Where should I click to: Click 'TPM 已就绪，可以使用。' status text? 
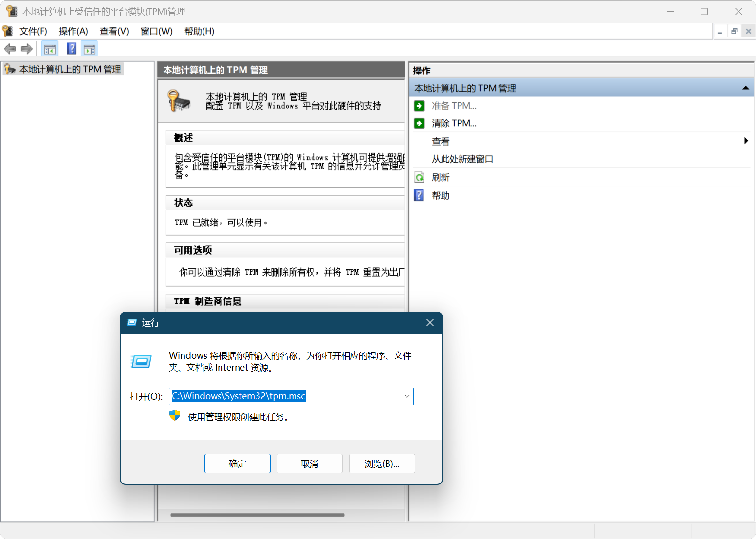(x=221, y=223)
